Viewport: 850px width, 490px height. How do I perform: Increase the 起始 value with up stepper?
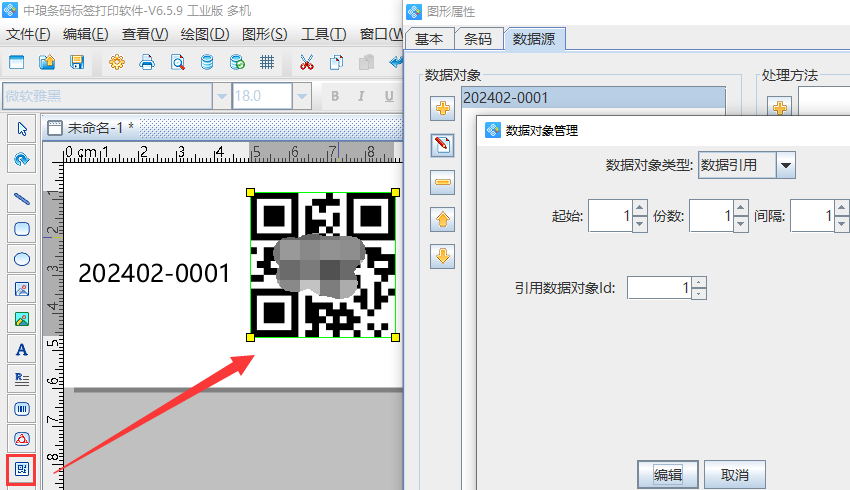tap(640, 209)
